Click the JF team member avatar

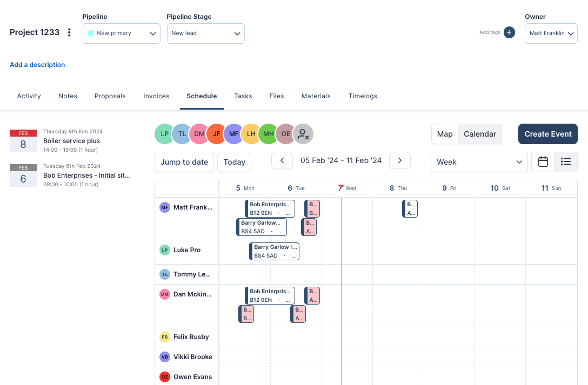click(217, 134)
